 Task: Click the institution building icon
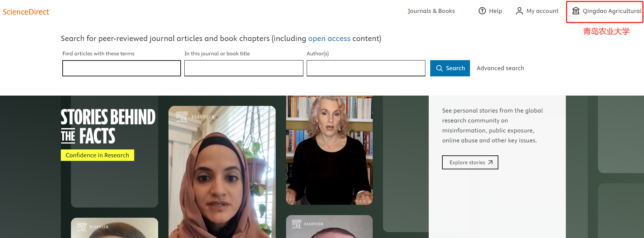(576, 11)
